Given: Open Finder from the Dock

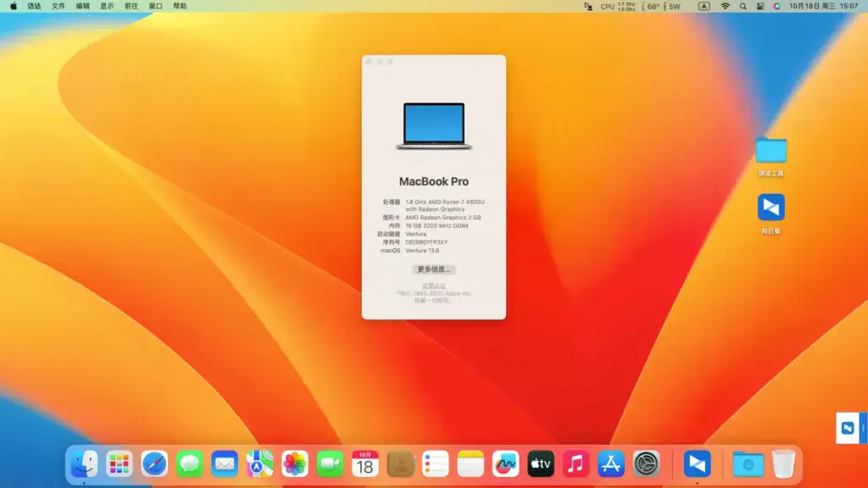Looking at the screenshot, I should pos(84,463).
